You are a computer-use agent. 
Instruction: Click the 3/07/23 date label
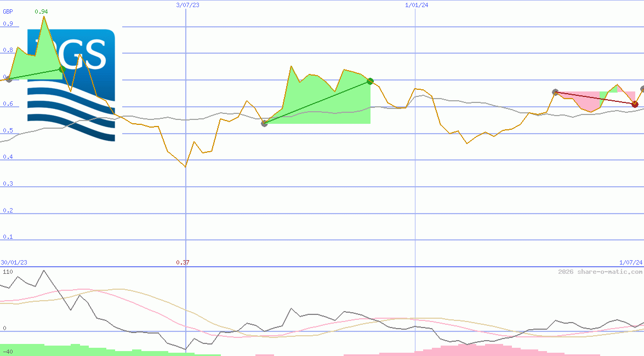pos(186,5)
